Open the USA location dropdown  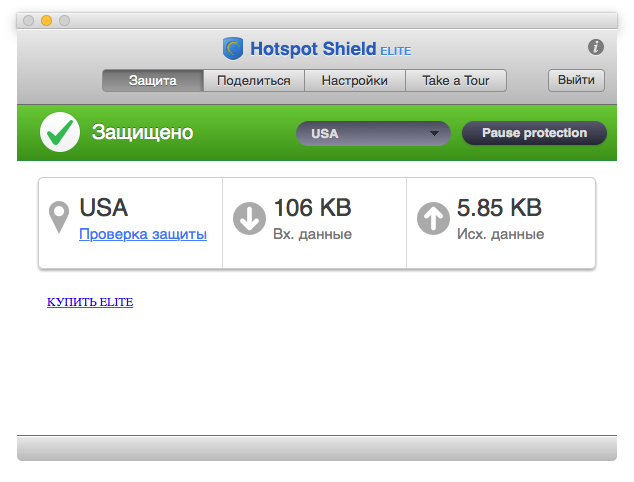pyautogui.click(x=373, y=133)
